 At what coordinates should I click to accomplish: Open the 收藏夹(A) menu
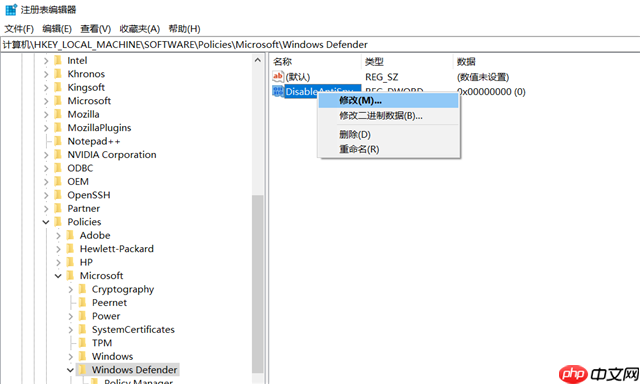[140, 29]
